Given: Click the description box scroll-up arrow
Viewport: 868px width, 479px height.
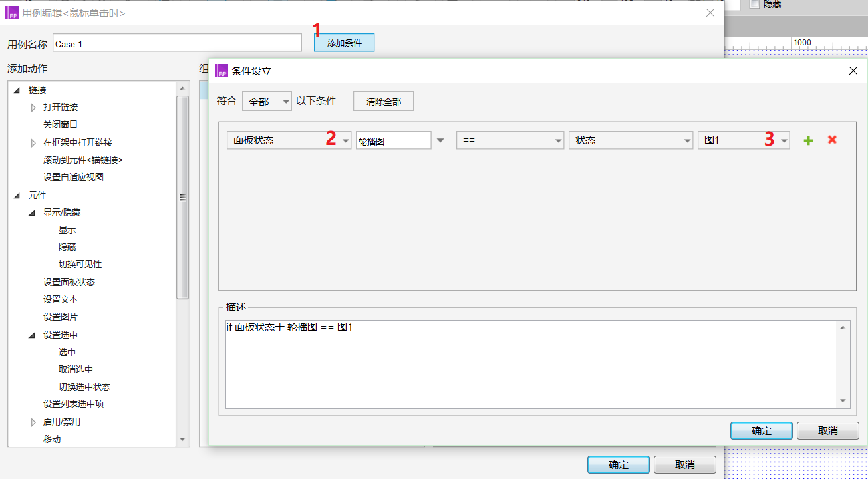Looking at the screenshot, I should click(x=843, y=327).
